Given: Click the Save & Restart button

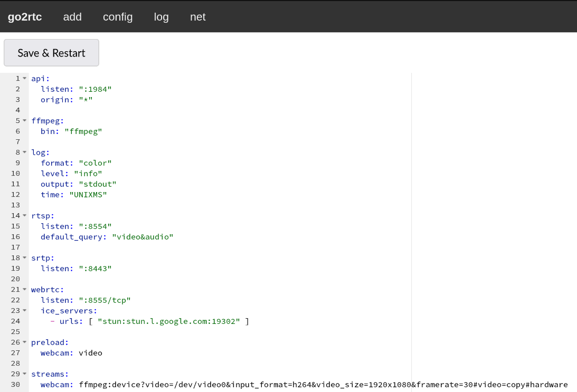Looking at the screenshot, I should tap(51, 53).
